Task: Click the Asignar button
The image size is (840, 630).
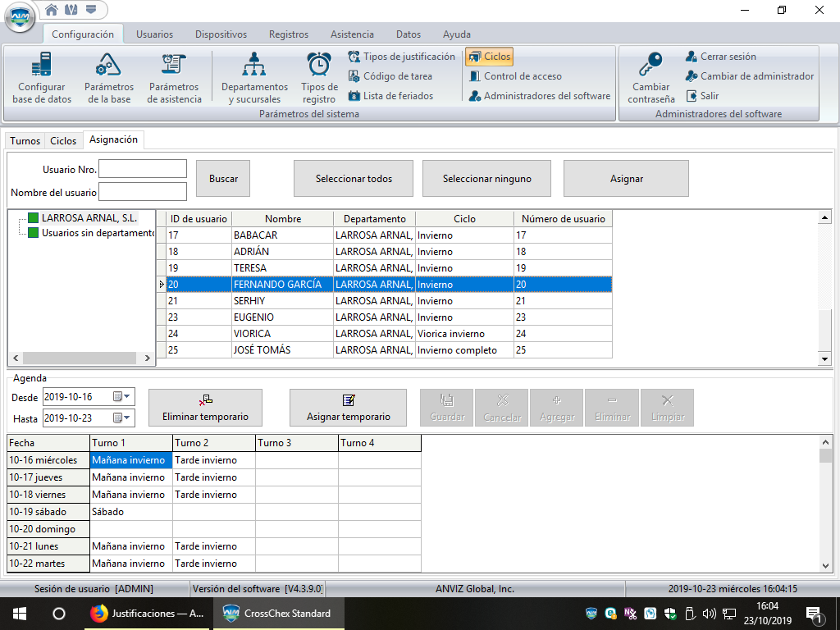Action: click(626, 178)
